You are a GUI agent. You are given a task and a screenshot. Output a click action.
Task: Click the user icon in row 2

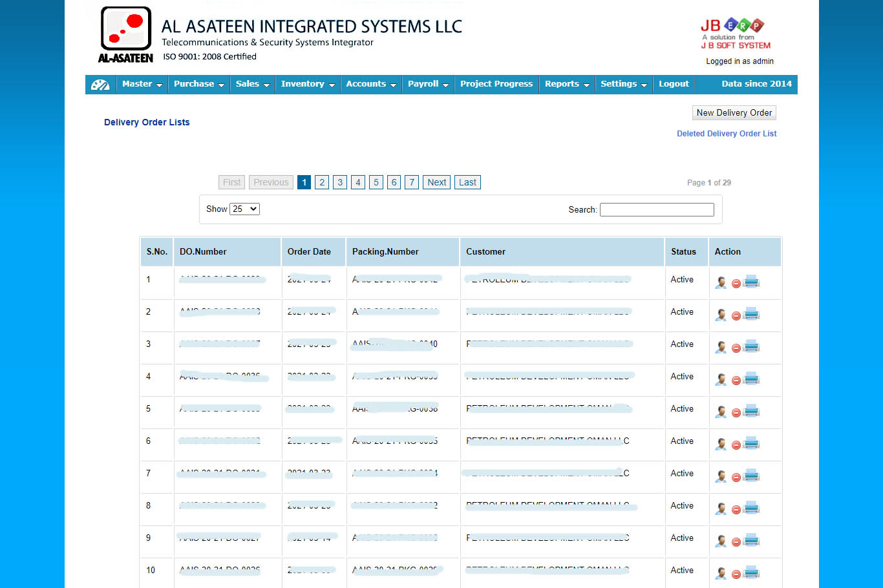(721, 315)
